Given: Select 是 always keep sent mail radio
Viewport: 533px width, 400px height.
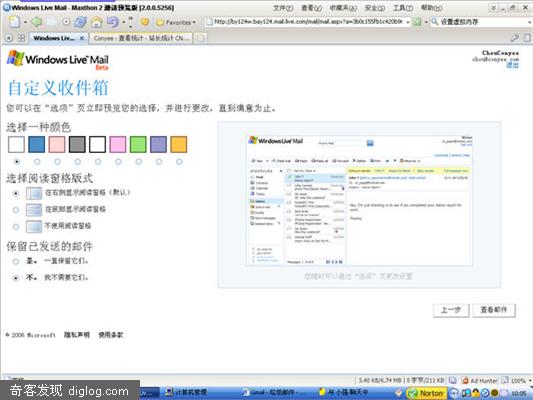Looking at the screenshot, I should (x=16, y=261).
